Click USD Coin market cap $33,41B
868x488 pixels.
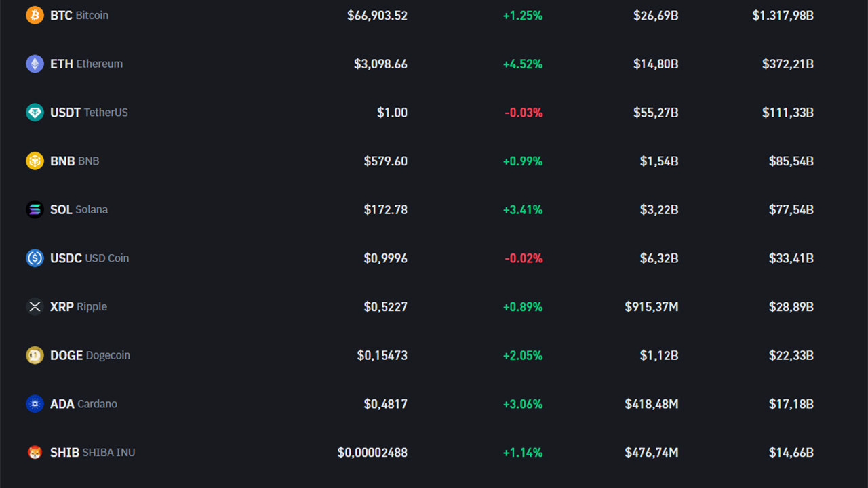pyautogui.click(x=791, y=258)
